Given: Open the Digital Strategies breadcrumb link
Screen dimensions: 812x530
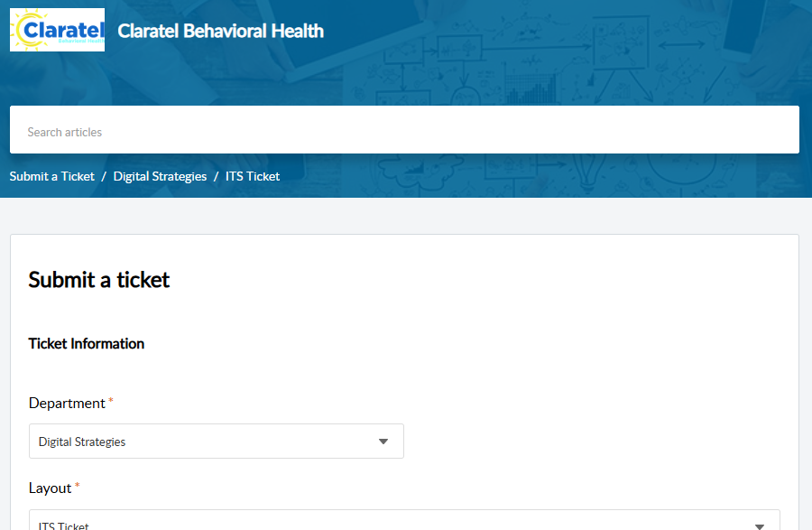Looking at the screenshot, I should [160, 177].
